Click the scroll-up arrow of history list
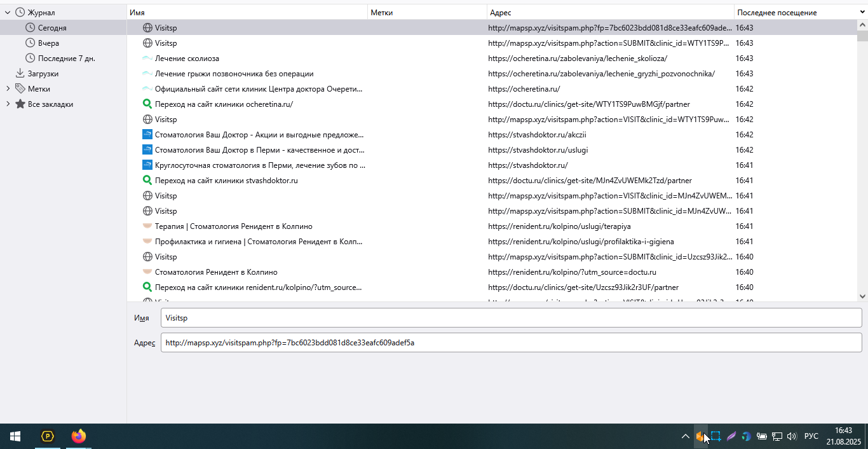Screen dimensions: 868x449 pyautogui.click(x=862, y=24)
